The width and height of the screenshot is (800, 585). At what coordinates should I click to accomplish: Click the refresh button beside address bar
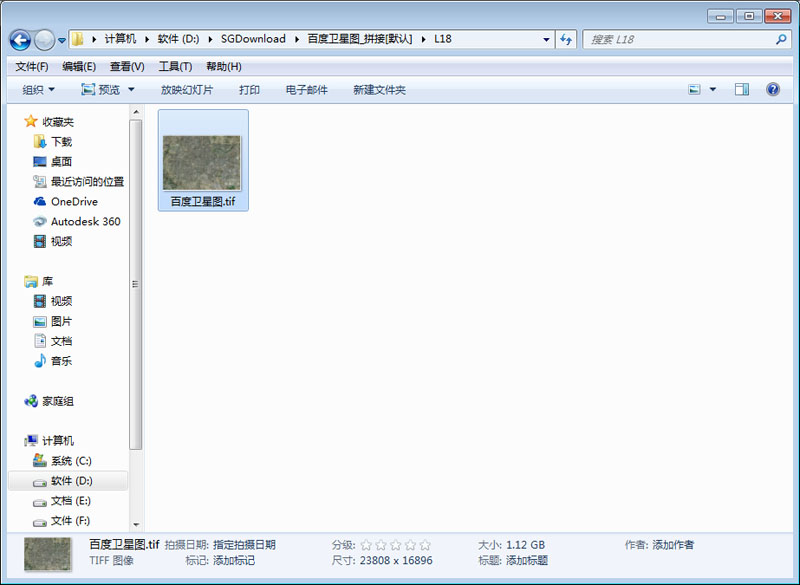(x=566, y=39)
